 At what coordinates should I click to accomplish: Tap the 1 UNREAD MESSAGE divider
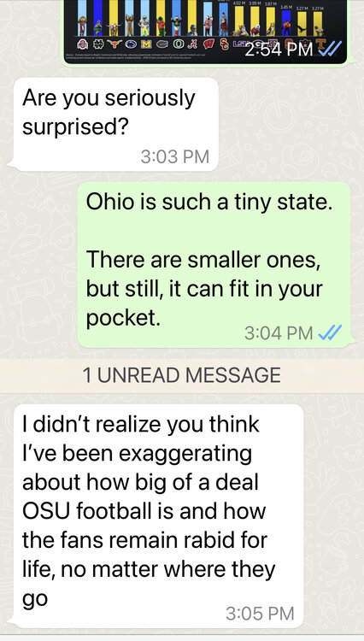tap(182, 375)
